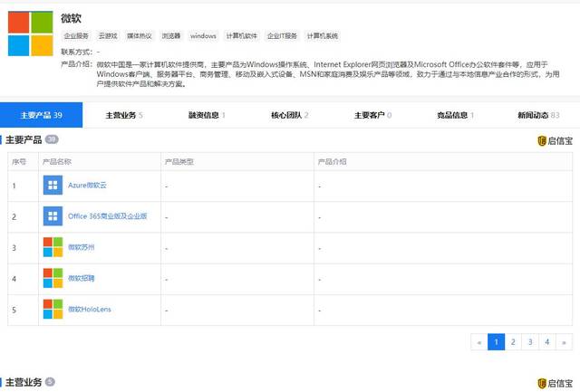Click the 计算机系统 tag
This screenshot has height=392, width=580.
pos(323,36)
